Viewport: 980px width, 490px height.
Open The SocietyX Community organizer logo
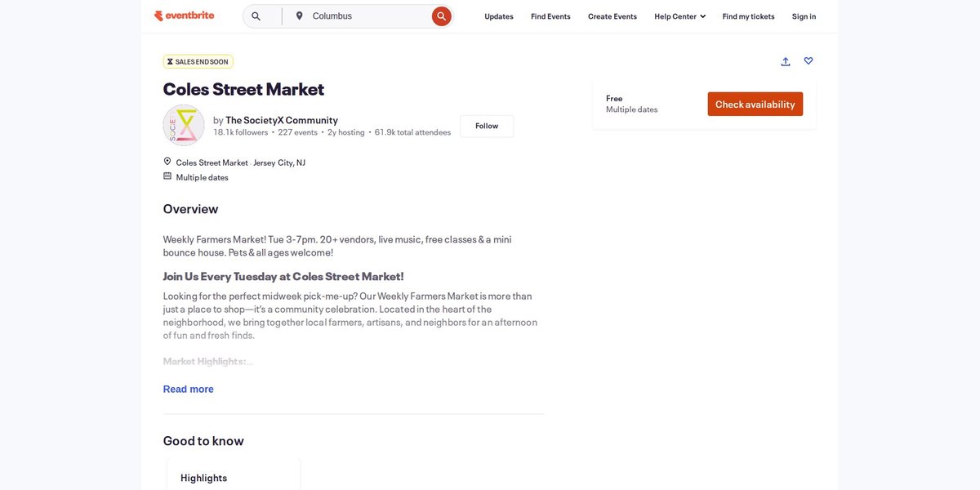pyautogui.click(x=184, y=126)
